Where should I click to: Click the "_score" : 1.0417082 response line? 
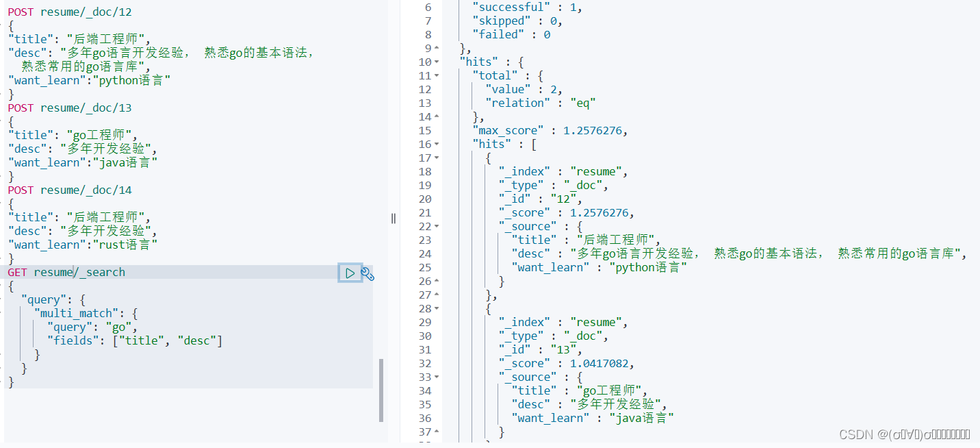pyautogui.click(x=567, y=364)
